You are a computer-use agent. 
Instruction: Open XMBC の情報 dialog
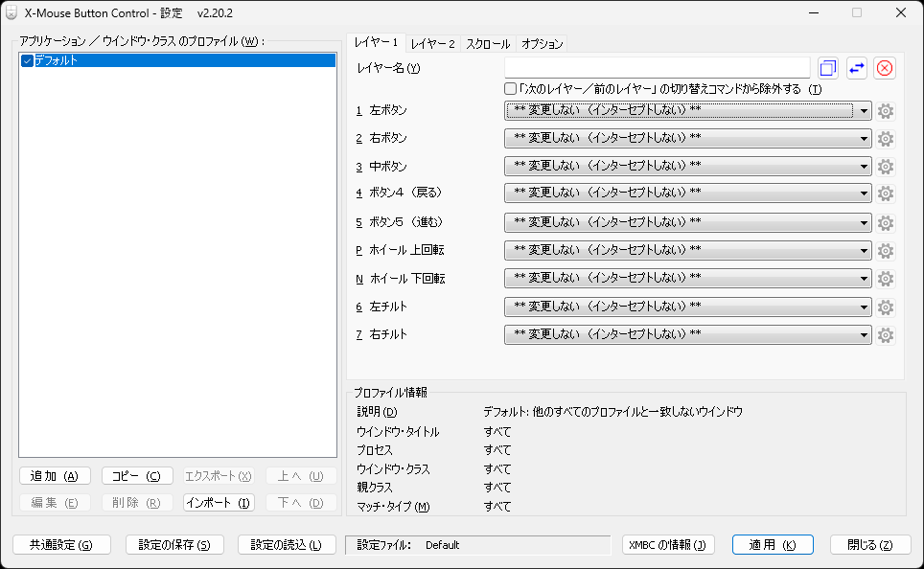pyautogui.click(x=668, y=544)
